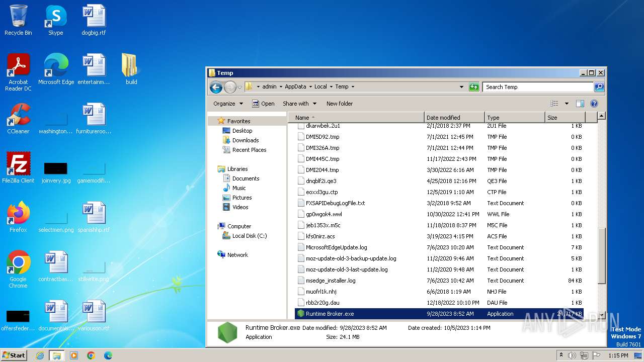Open the volume icon in system tray
Screen dimensions: 644x362
(x=572, y=355)
